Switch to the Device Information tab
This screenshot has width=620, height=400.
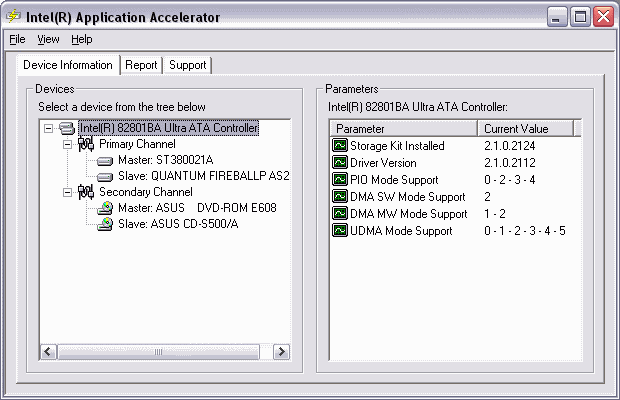point(68,65)
